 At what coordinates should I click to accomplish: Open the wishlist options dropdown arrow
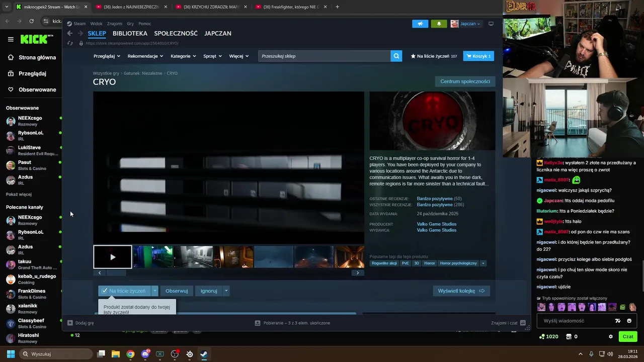tap(155, 291)
